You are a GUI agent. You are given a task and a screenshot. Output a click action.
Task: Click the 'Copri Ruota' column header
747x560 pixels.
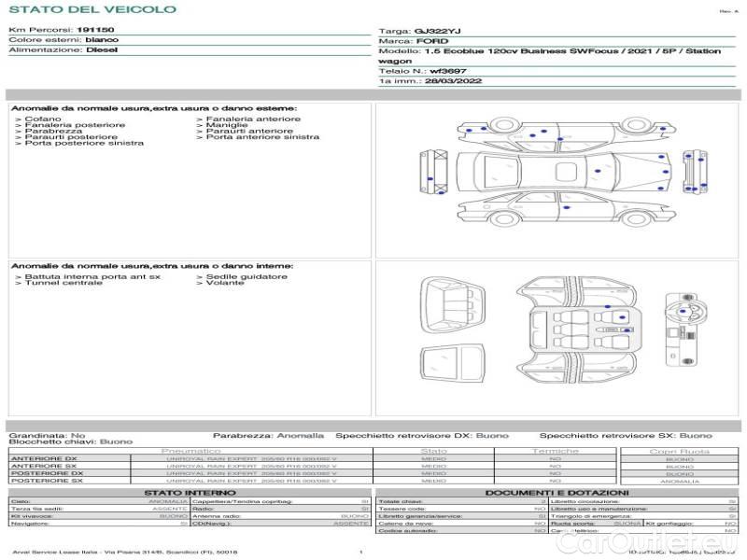680,452
